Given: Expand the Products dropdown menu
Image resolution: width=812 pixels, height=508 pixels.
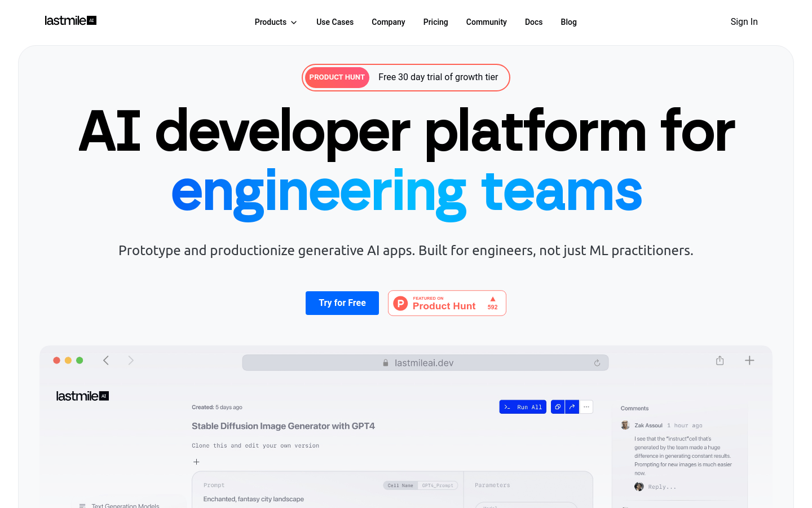Looking at the screenshot, I should click(x=276, y=22).
